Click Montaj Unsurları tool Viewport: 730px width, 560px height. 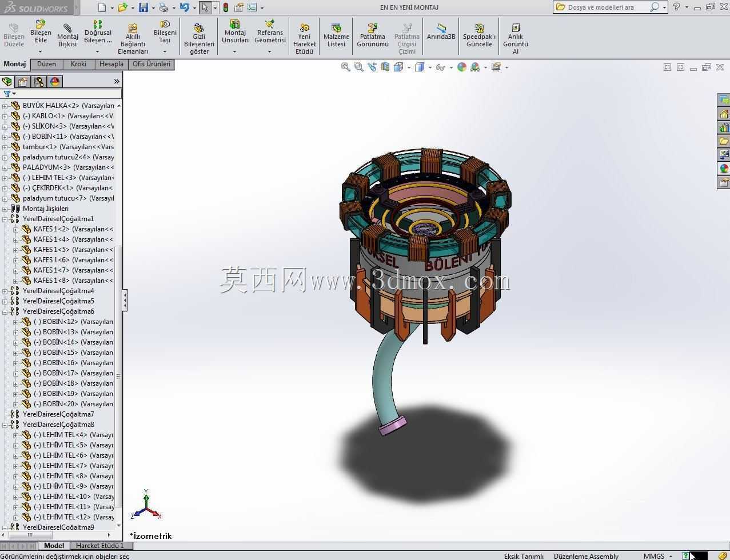click(x=235, y=33)
